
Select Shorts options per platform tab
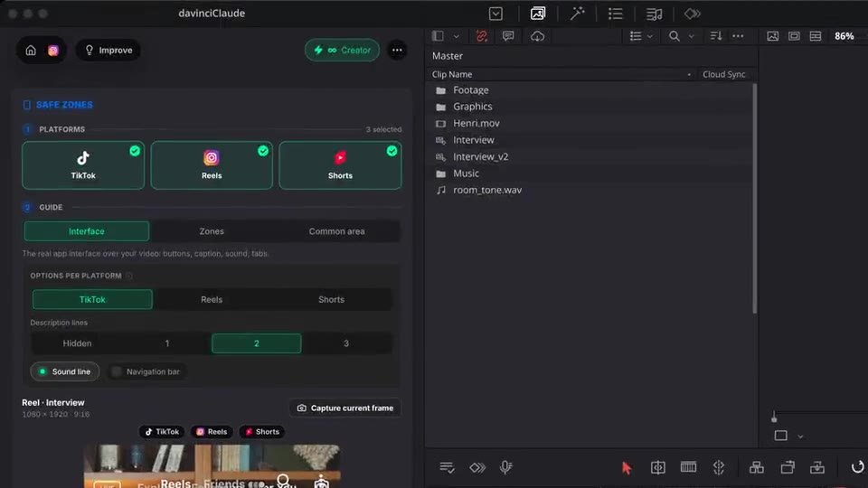point(331,299)
